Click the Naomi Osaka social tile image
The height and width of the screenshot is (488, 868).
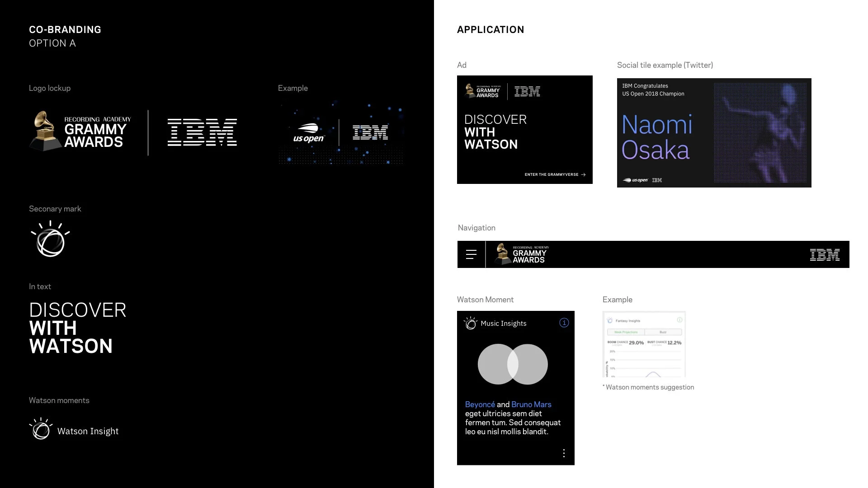click(x=759, y=133)
